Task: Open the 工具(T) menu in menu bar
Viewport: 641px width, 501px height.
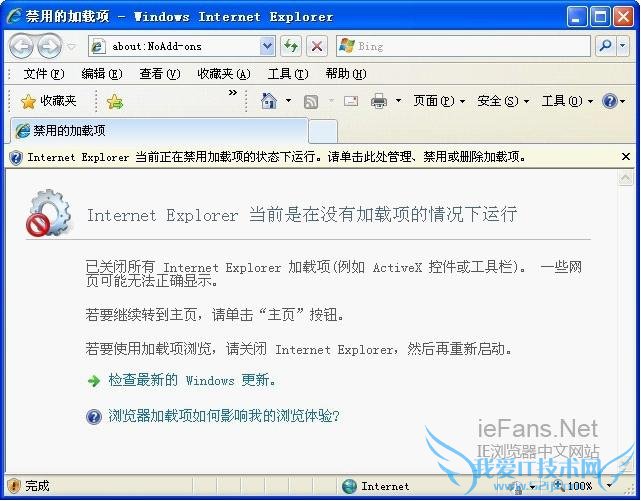Action: 288,74
